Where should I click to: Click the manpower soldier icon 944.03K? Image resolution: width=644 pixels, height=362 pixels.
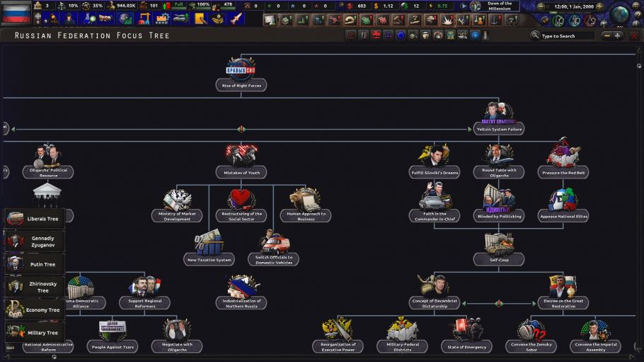(111, 6)
